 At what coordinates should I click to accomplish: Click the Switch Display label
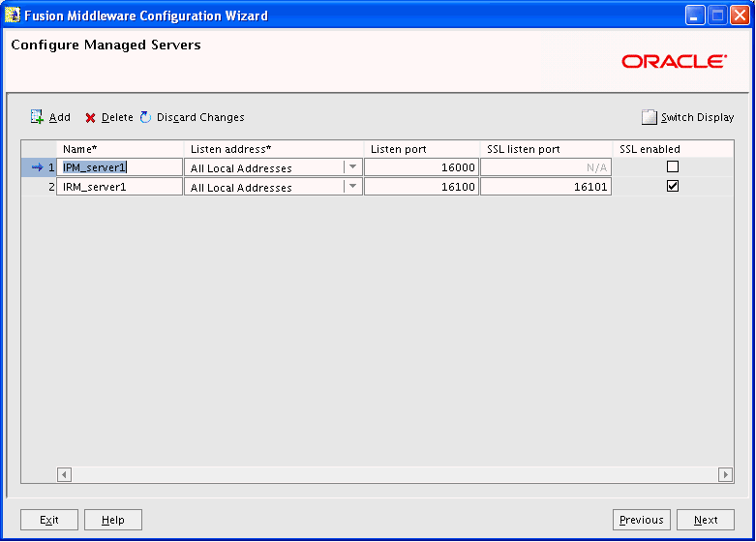(697, 117)
